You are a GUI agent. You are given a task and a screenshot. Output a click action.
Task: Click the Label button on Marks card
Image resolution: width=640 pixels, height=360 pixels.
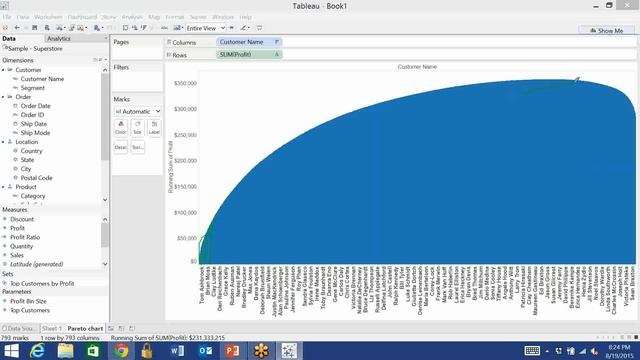[154, 128]
